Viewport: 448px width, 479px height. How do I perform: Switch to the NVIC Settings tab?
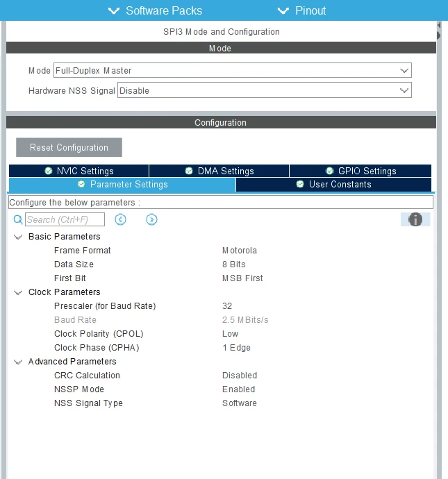tap(79, 171)
